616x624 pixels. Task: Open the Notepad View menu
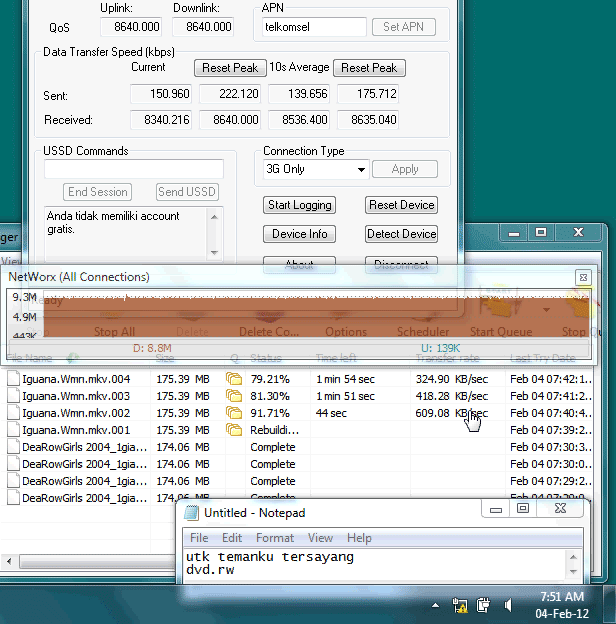(x=320, y=538)
